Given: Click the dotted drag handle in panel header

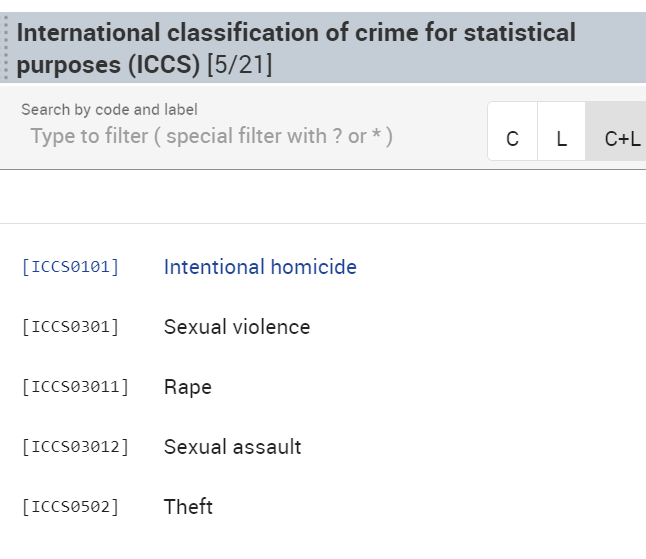Looking at the screenshot, I should 6,48.
